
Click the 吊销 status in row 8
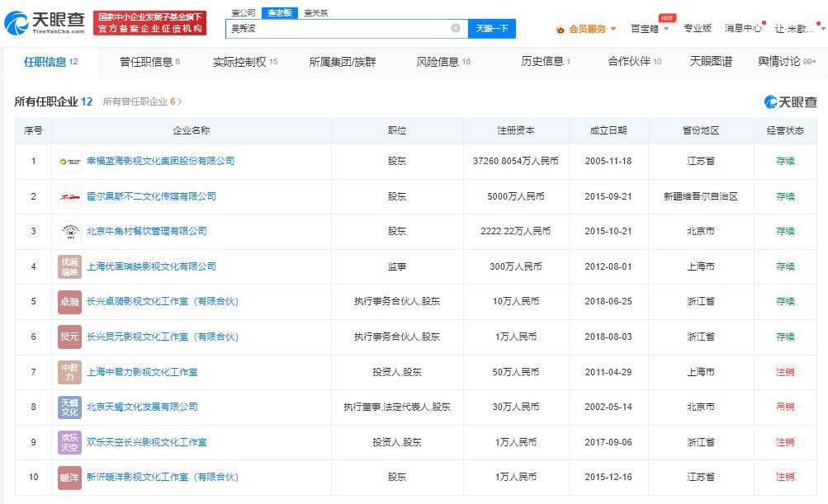tap(785, 407)
